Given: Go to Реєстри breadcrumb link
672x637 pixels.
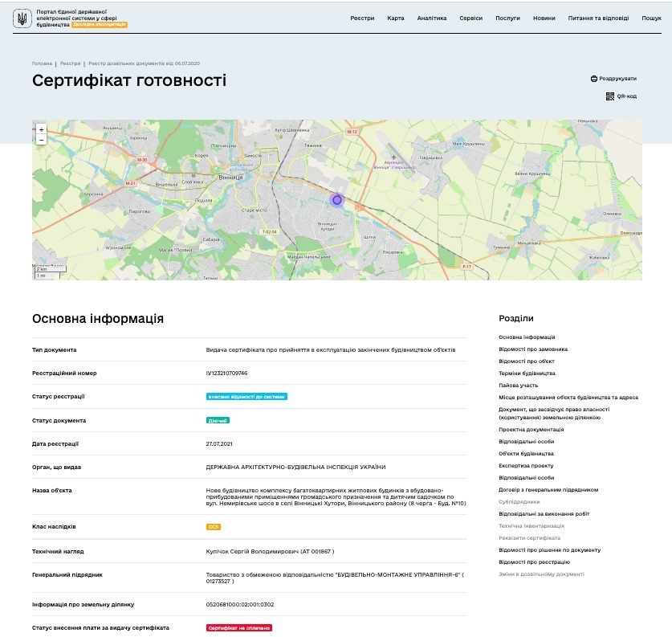Looking at the screenshot, I should 71,63.
